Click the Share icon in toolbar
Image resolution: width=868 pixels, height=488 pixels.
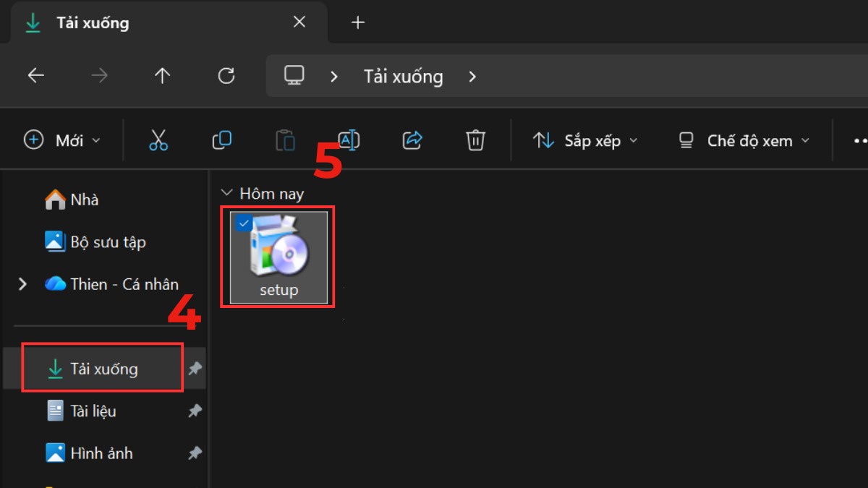click(412, 140)
